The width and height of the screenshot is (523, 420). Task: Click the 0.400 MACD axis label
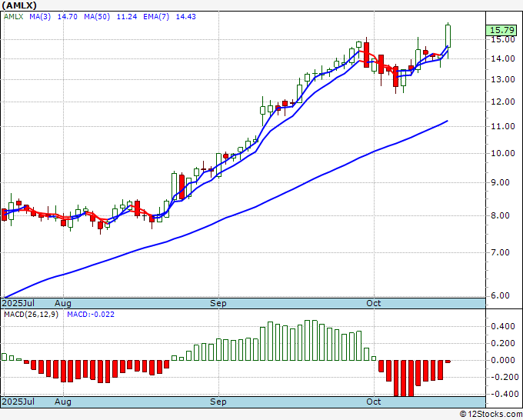503,327
